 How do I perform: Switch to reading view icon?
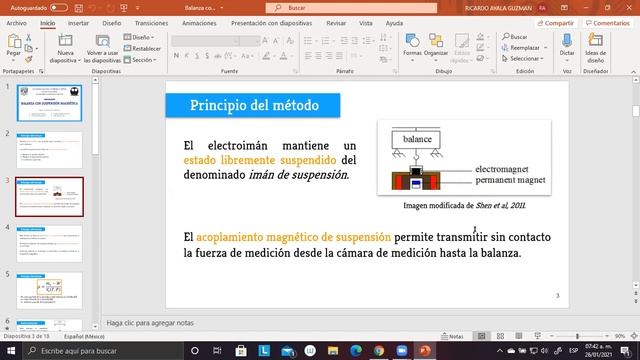(518, 336)
